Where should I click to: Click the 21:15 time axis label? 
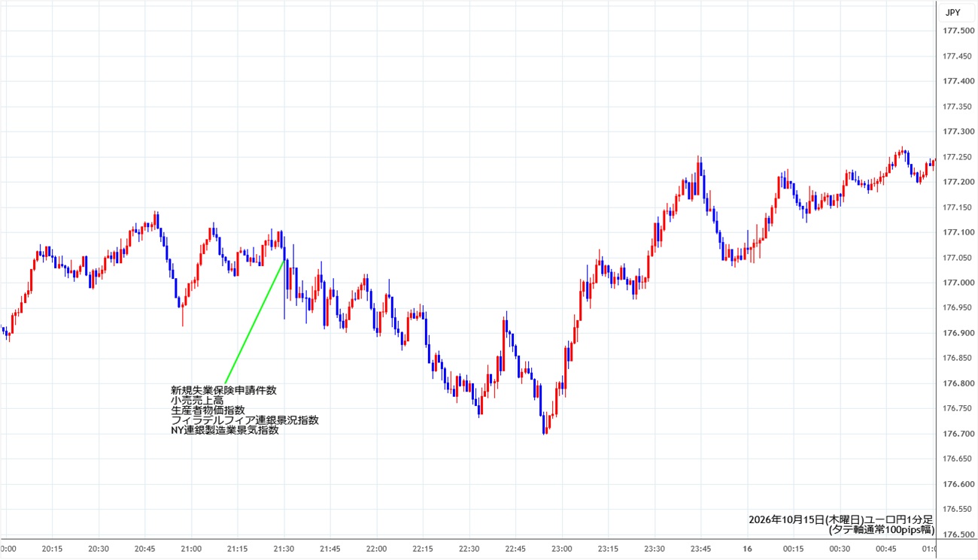[238, 549]
